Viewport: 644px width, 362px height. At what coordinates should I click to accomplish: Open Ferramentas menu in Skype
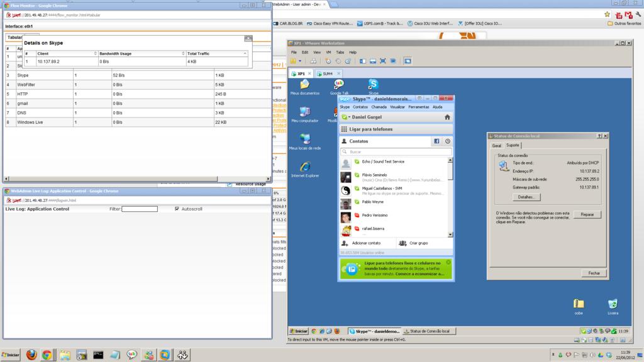pyautogui.click(x=418, y=107)
